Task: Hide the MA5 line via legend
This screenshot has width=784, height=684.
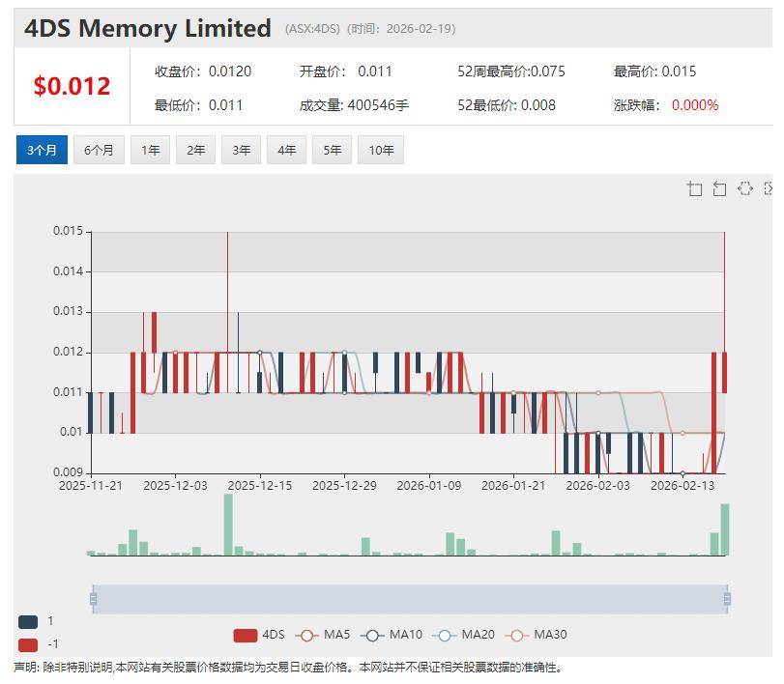Action: coord(324,635)
